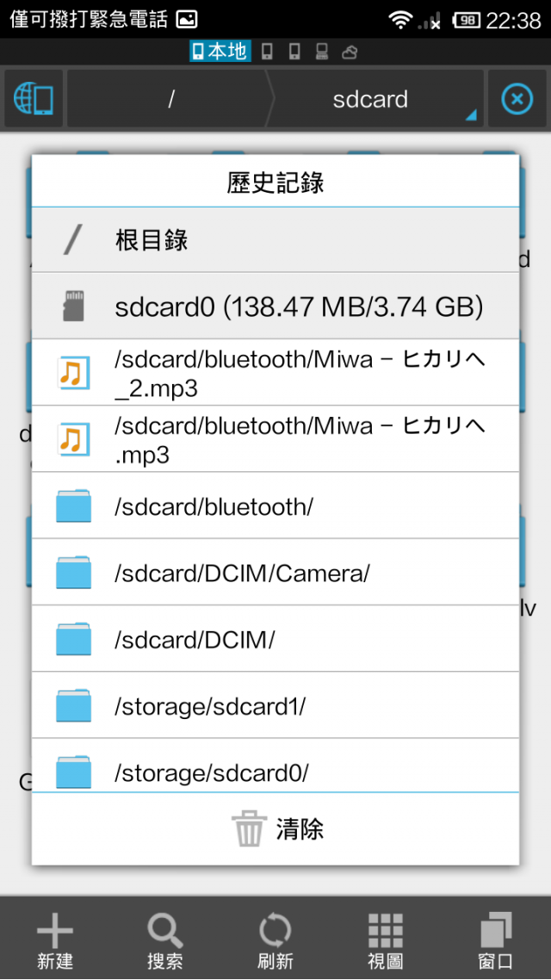Tap the folder icon beside /sdcard/DCIM/
Image resolution: width=551 pixels, height=980 pixels.
pos(74,639)
